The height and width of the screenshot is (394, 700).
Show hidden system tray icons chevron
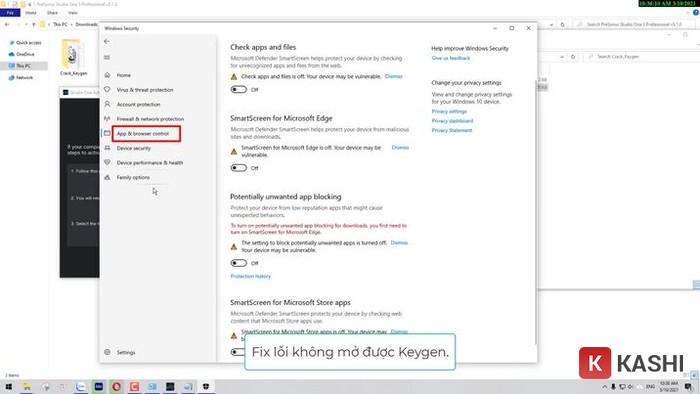pos(604,386)
